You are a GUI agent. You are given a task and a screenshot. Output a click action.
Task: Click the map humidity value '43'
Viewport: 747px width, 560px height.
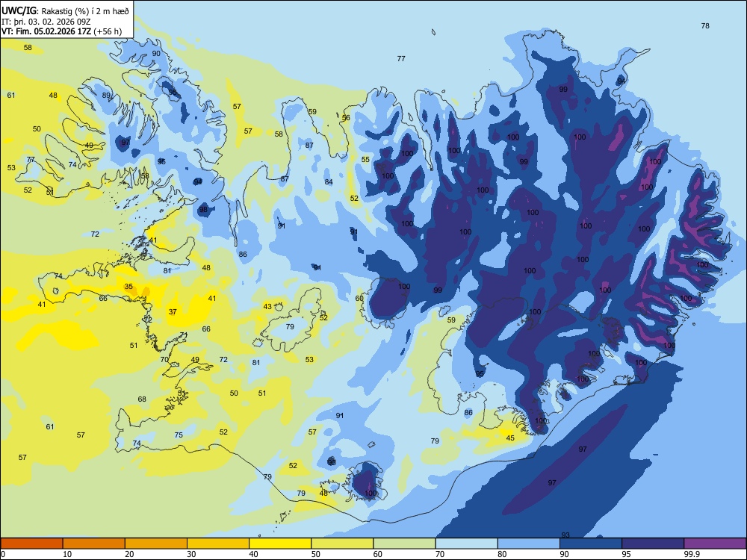click(267, 307)
